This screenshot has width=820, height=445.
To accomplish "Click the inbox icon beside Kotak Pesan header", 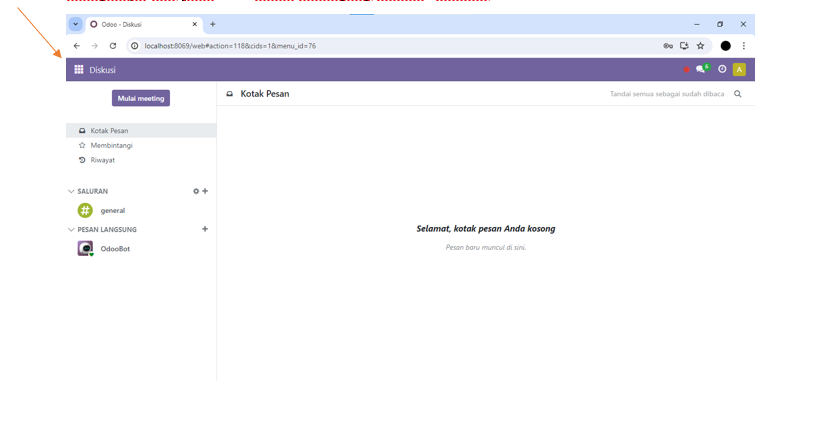I will click(x=230, y=94).
